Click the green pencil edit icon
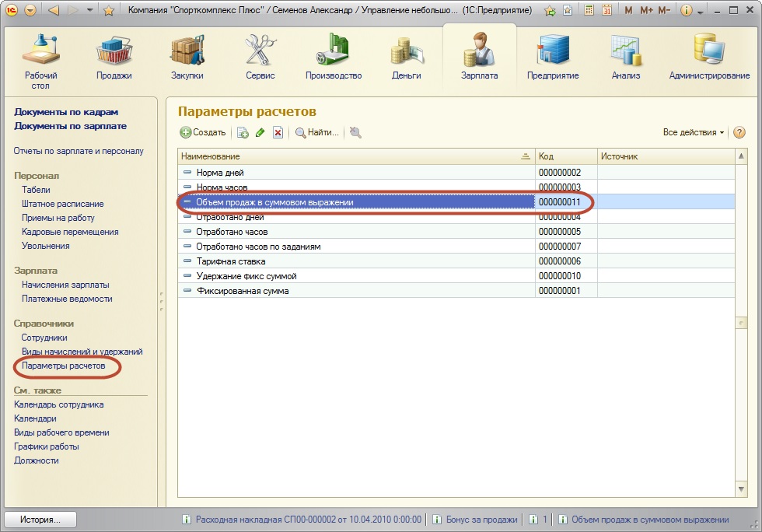This screenshot has width=762, height=532. click(260, 133)
